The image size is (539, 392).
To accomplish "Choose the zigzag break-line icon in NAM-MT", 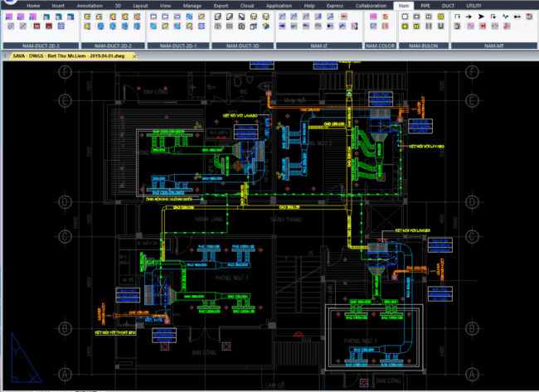I will (505, 17).
